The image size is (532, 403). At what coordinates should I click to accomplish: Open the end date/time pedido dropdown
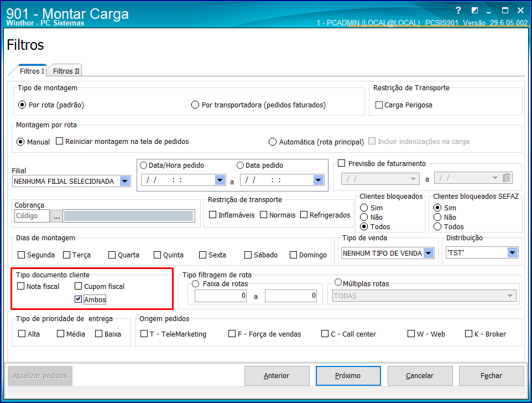tap(318, 180)
